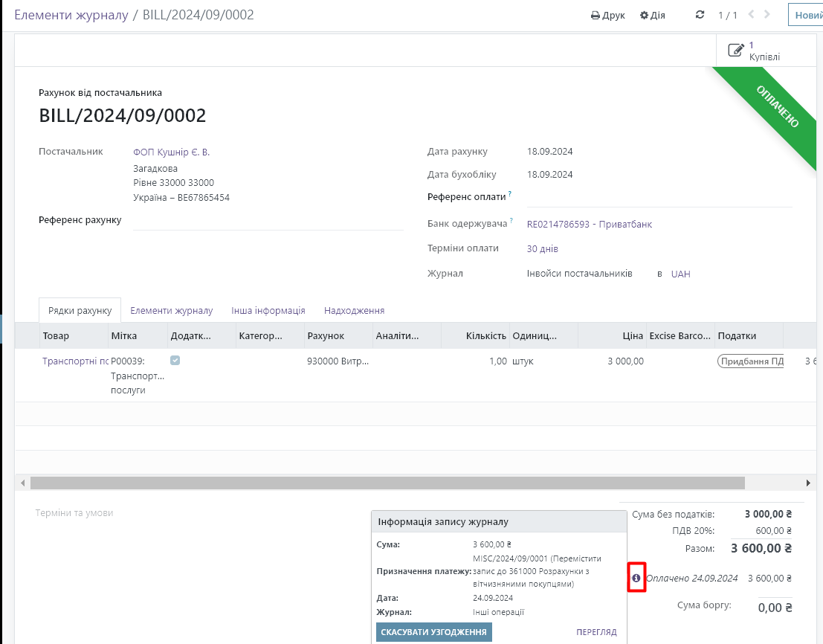Click the payment info circle icon
The height and width of the screenshot is (644, 823).
coord(636,578)
